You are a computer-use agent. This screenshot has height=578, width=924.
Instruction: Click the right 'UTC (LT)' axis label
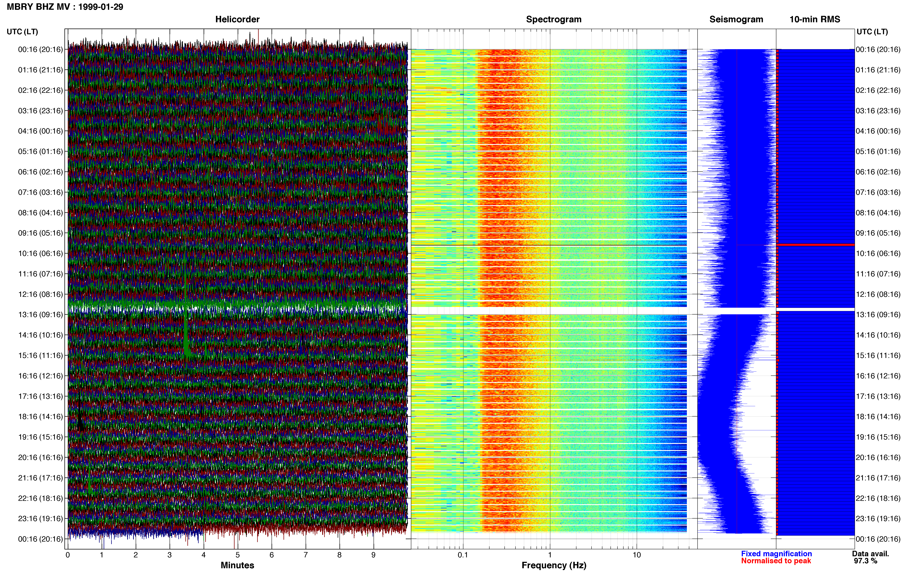(x=872, y=32)
